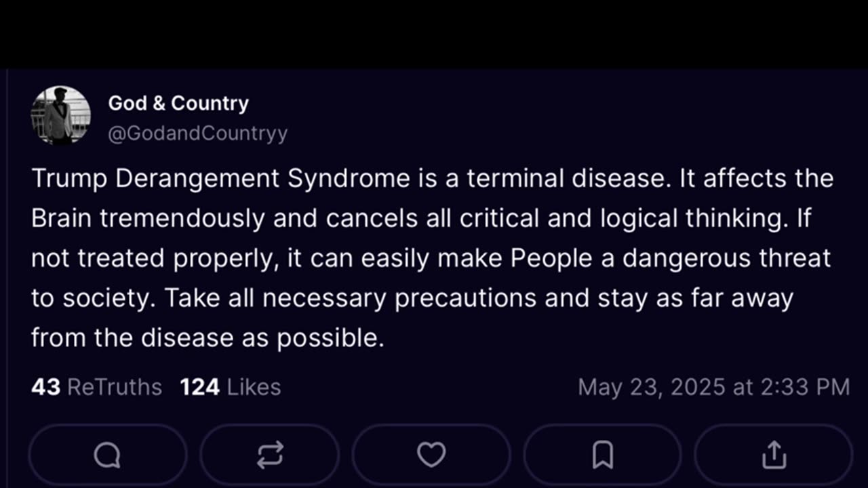Click the black bar above the post
The image size is (868, 488).
[x=434, y=34]
